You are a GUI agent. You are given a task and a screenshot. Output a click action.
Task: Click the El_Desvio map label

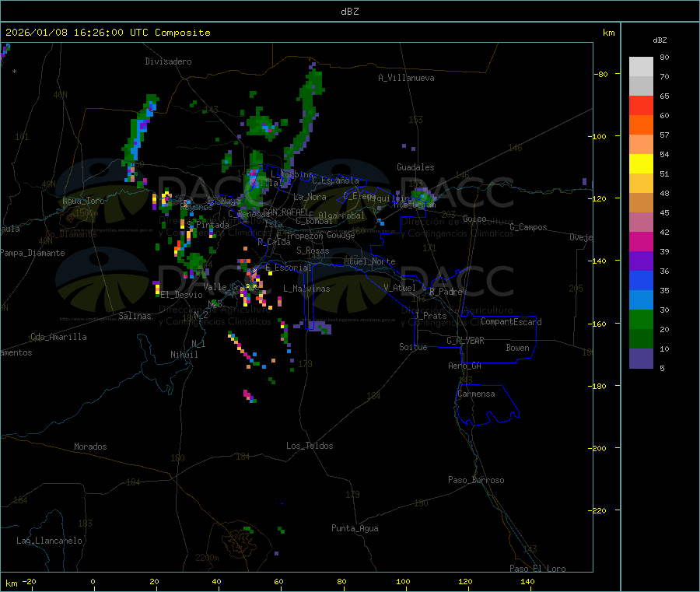[182, 295]
